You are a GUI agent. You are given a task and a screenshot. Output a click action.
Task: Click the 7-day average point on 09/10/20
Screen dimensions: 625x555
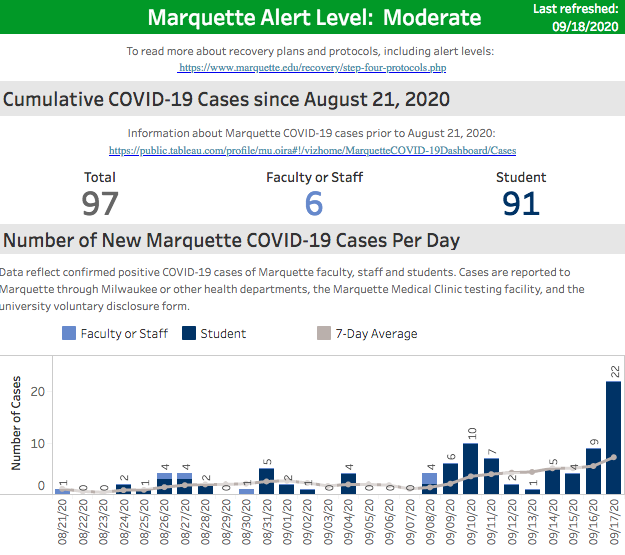(x=471, y=476)
